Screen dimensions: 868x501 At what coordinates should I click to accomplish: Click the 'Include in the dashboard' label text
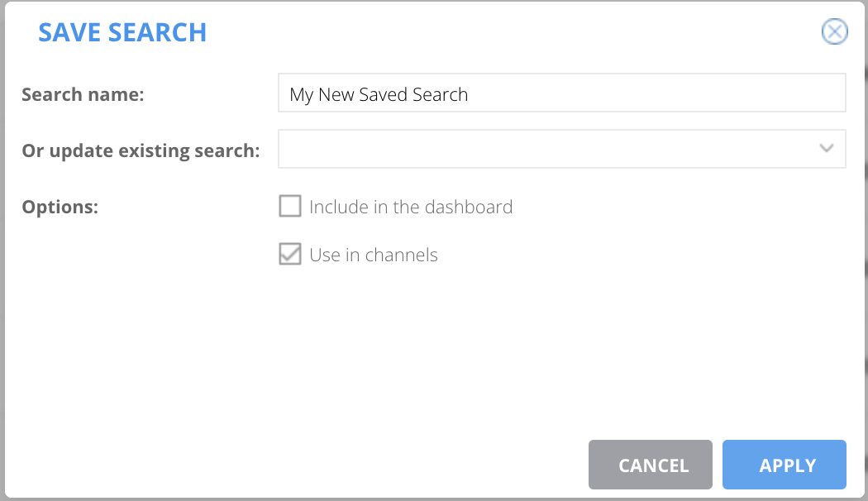coord(411,207)
